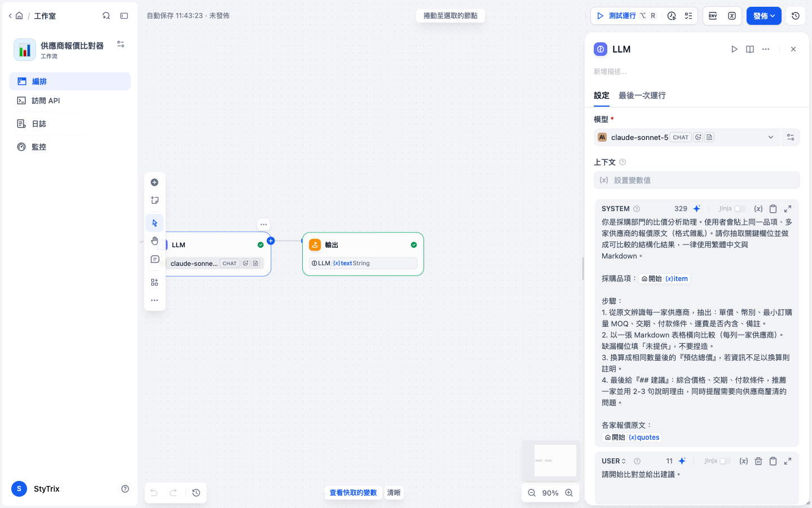Open the LLM panel help book icon

(750, 49)
